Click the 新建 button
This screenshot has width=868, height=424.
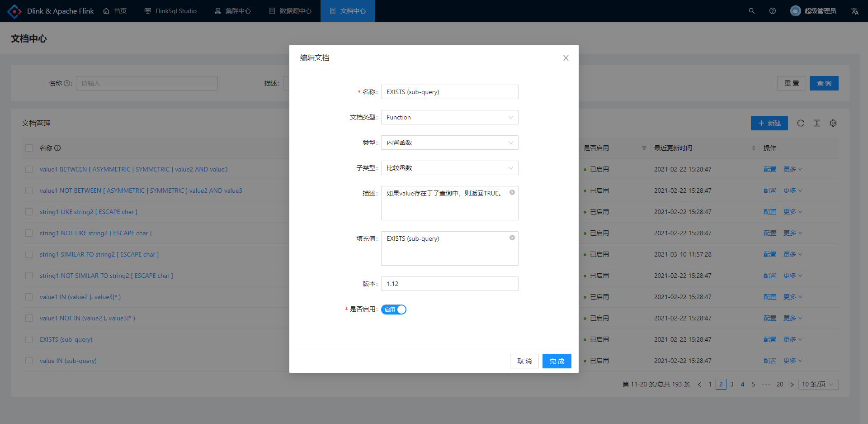(769, 123)
